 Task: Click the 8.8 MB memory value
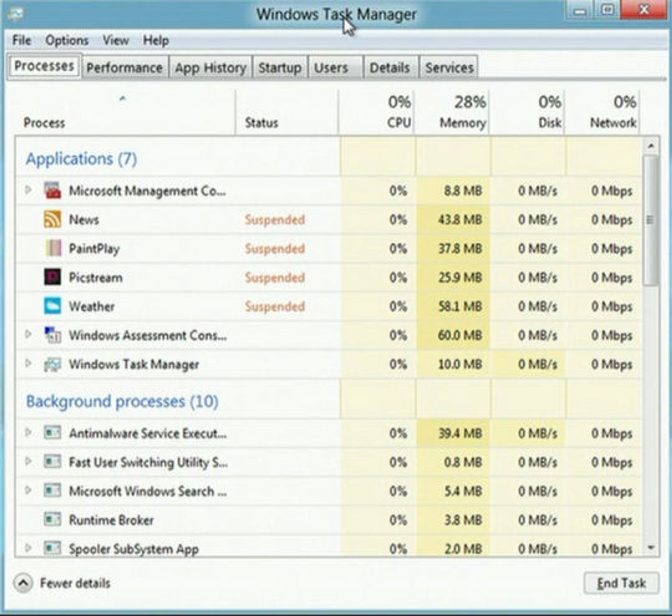pyautogui.click(x=463, y=191)
